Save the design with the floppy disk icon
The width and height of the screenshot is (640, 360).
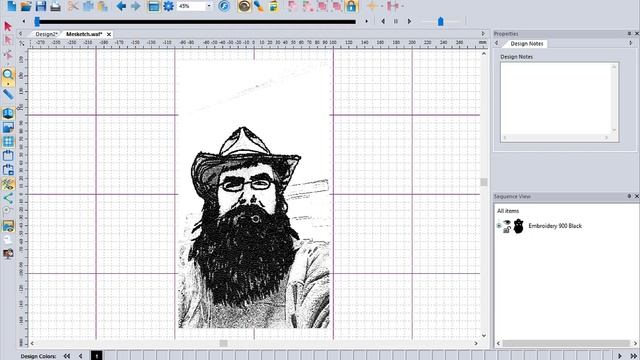click(41, 6)
